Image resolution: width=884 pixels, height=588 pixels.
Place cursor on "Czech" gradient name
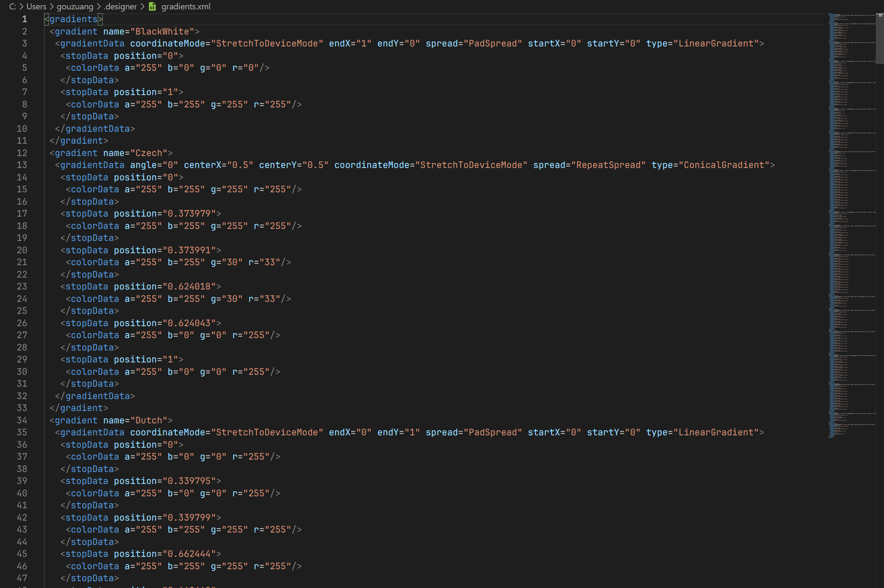[149, 153]
